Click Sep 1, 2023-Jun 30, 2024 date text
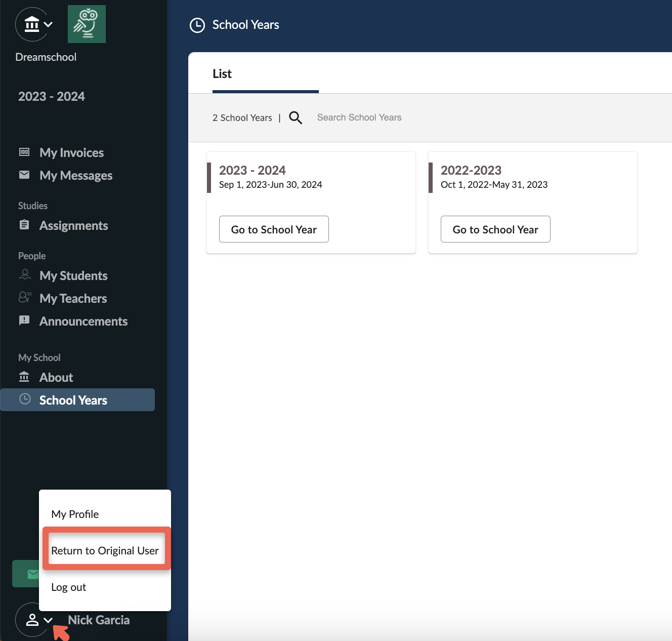Viewport: 672px width, 641px height. pyautogui.click(x=271, y=184)
